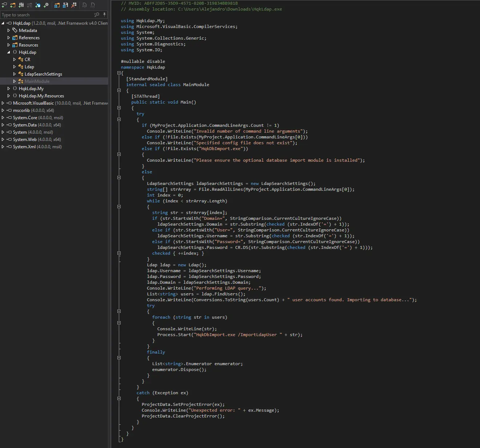480x448 pixels.
Task: Click "CR.DS" in the Password assignment
Action: 242,247
